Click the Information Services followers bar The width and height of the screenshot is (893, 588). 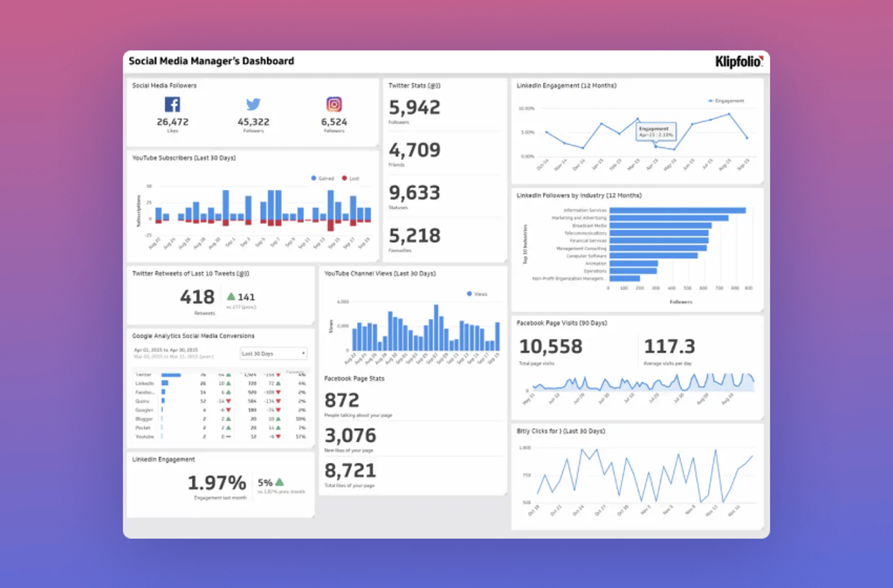pyautogui.click(x=677, y=210)
